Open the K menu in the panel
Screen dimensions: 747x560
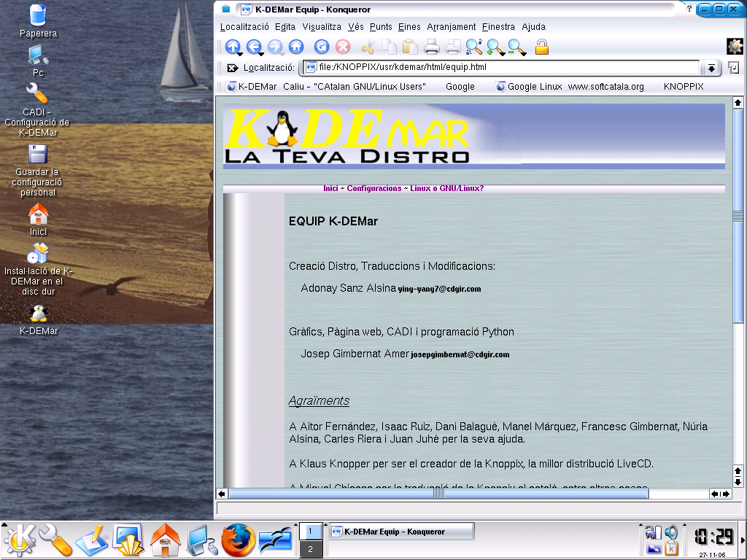(x=19, y=540)
